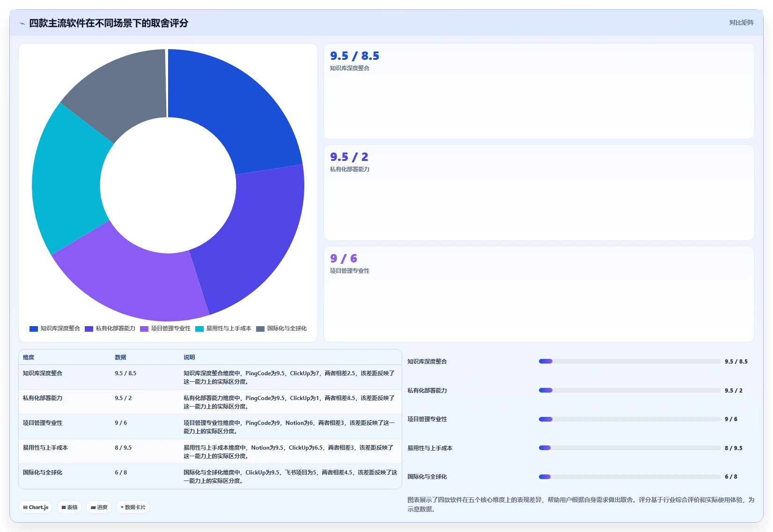
Task: Click the 数据卡片 chip
Action: pyautogui.click(x=133, y=507)
